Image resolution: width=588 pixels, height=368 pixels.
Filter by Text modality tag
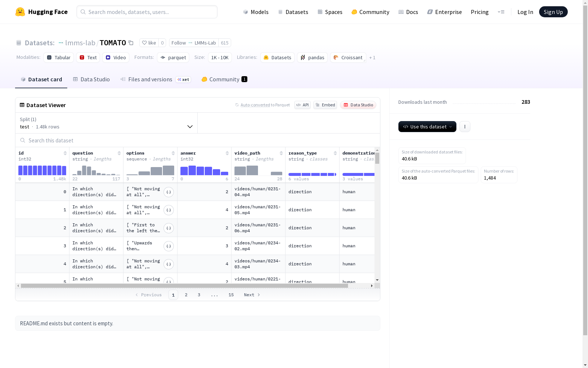(x=88, y=57)
